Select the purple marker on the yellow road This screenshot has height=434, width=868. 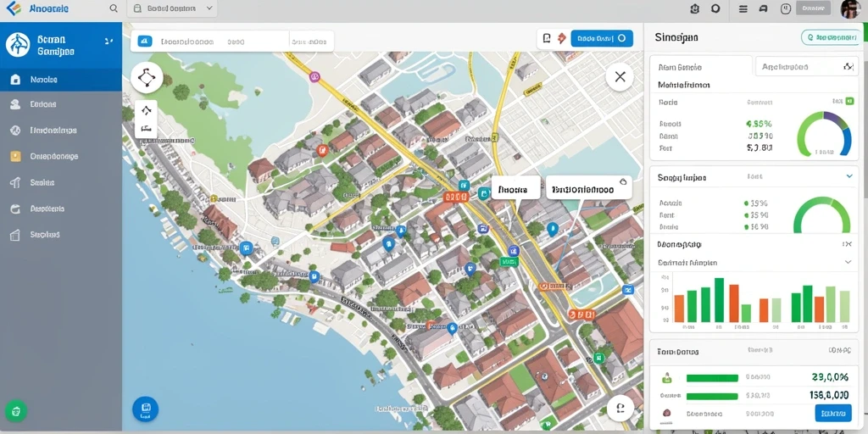click(314, 76)
